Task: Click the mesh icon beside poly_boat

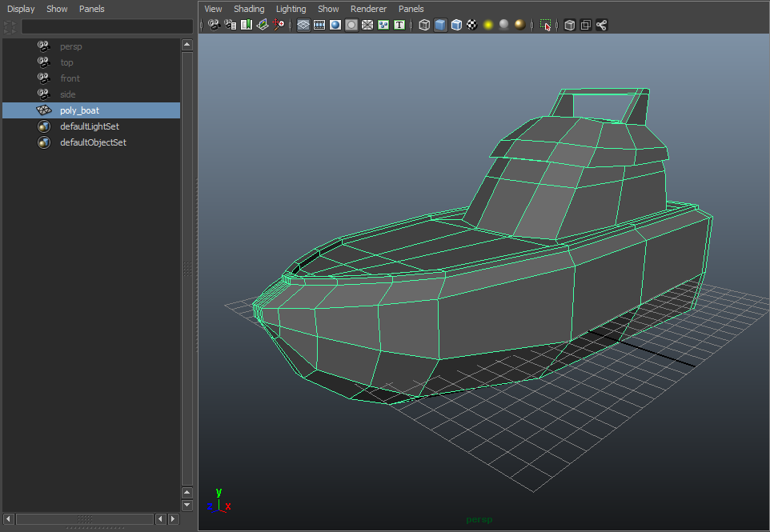Action: pos(44,110)
